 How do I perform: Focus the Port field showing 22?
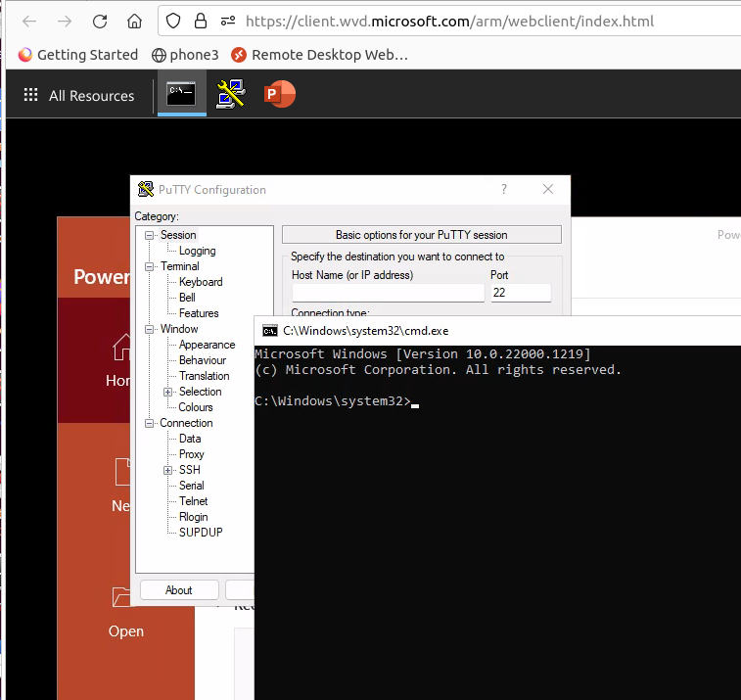point(521,293)
